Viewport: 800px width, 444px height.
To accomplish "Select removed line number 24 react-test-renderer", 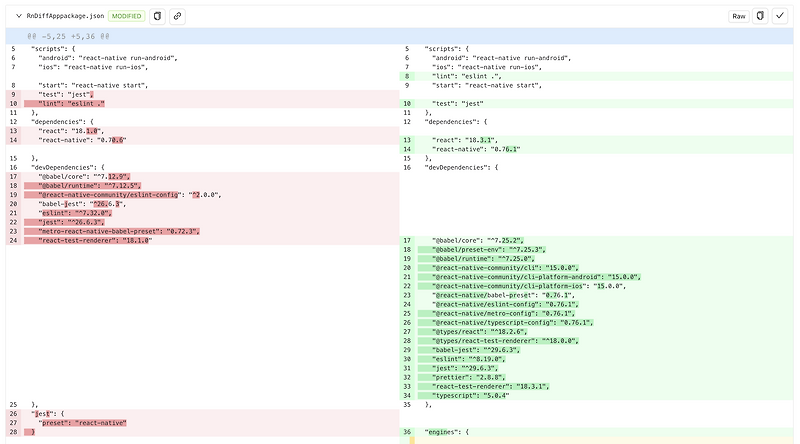I will tap(14, 240).
